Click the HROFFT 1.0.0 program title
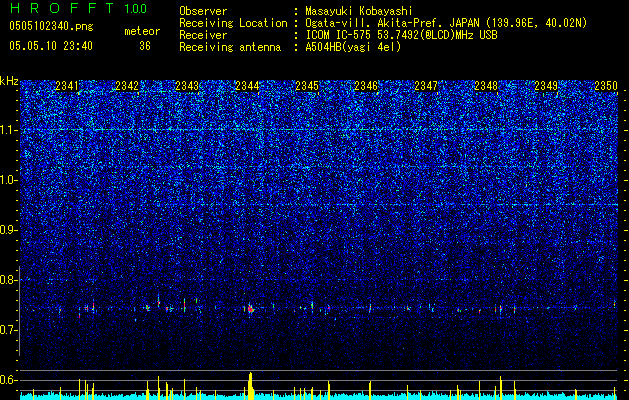 [x=78, y=8]
